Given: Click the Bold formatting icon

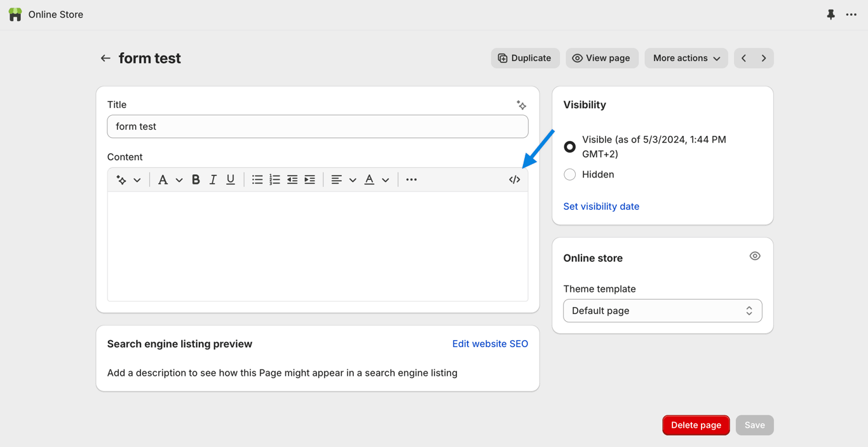Looking at the screenshot, I should click(196, 180).
